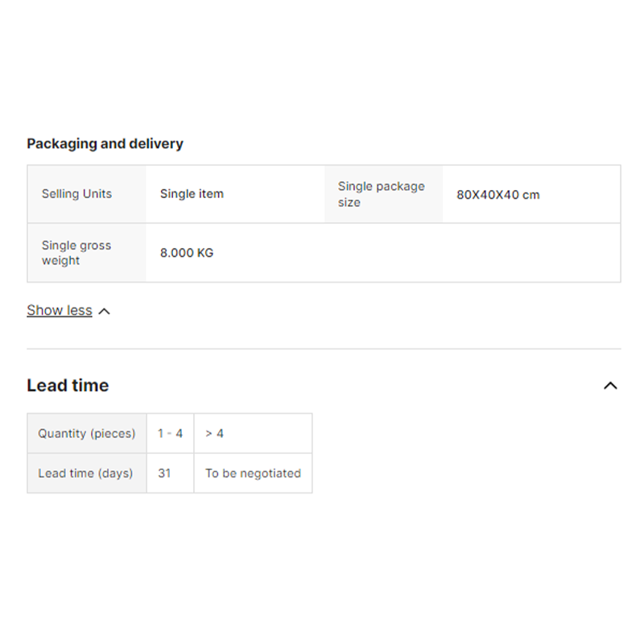The width and height of the screenshot is (644, 644).
Task: Click the Quantity (pieces) row header
Action: tap(87, 434)
